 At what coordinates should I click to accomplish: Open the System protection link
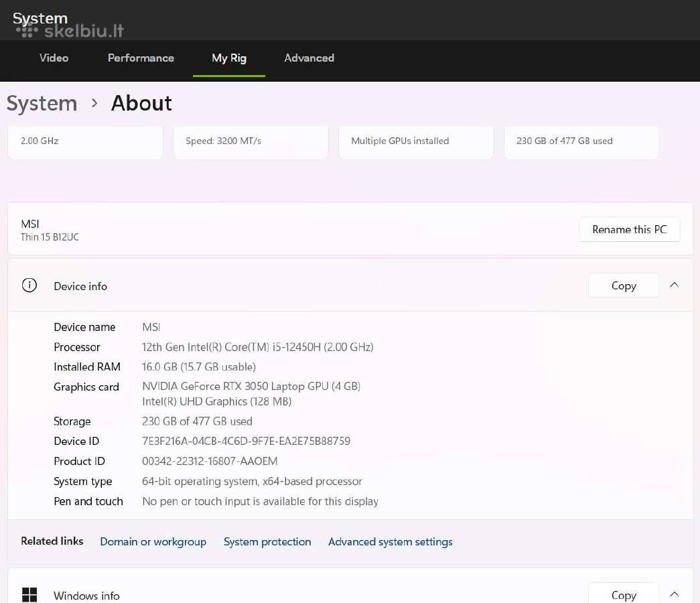(x=267, y=542)
